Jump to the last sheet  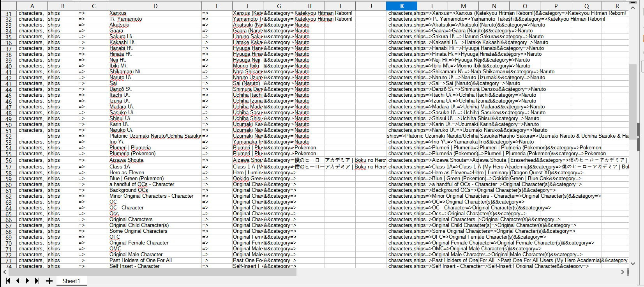point(37,281)
